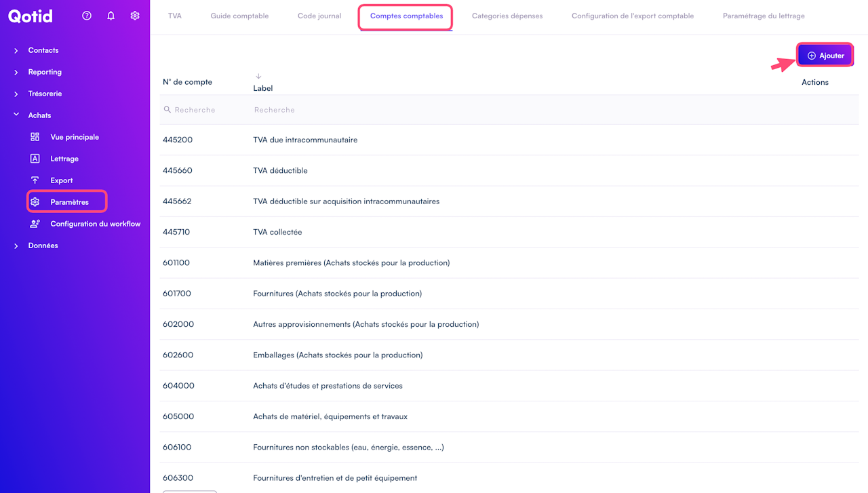Click the Paramètres gear icon in sidebar
The image size is (868, 493).
[x=35, y=202]
